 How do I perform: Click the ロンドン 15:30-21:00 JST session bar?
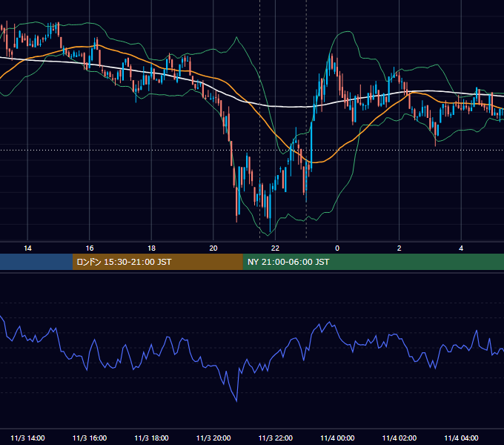157,262
